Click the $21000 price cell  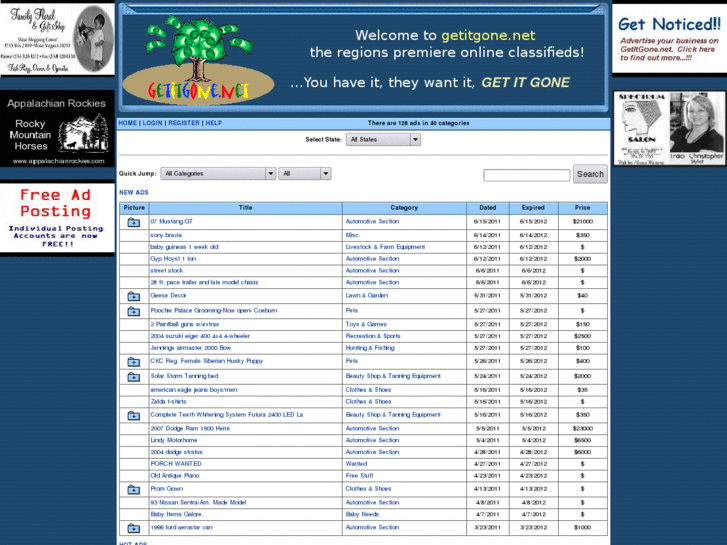coord(583,222)
